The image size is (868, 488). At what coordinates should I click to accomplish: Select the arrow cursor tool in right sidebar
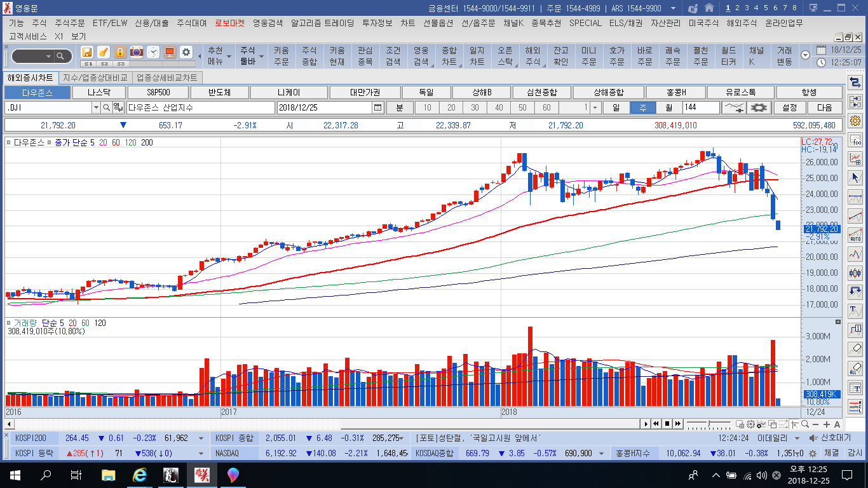click(x=855, y=177)
